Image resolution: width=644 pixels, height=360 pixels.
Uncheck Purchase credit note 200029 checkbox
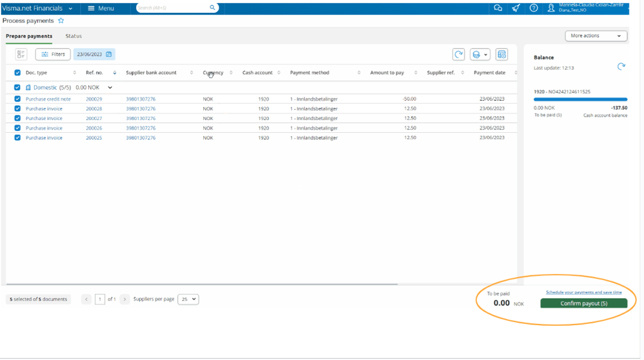tap(17, 99)
